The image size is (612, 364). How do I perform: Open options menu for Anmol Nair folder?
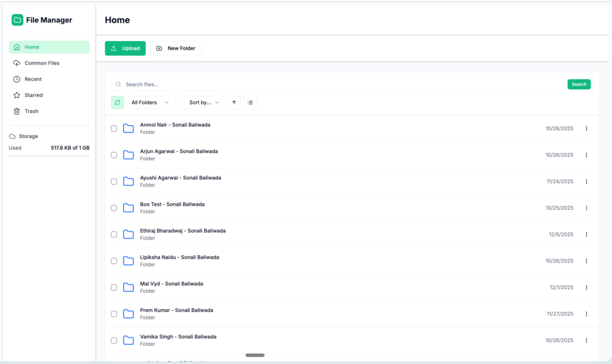[586, 129]
